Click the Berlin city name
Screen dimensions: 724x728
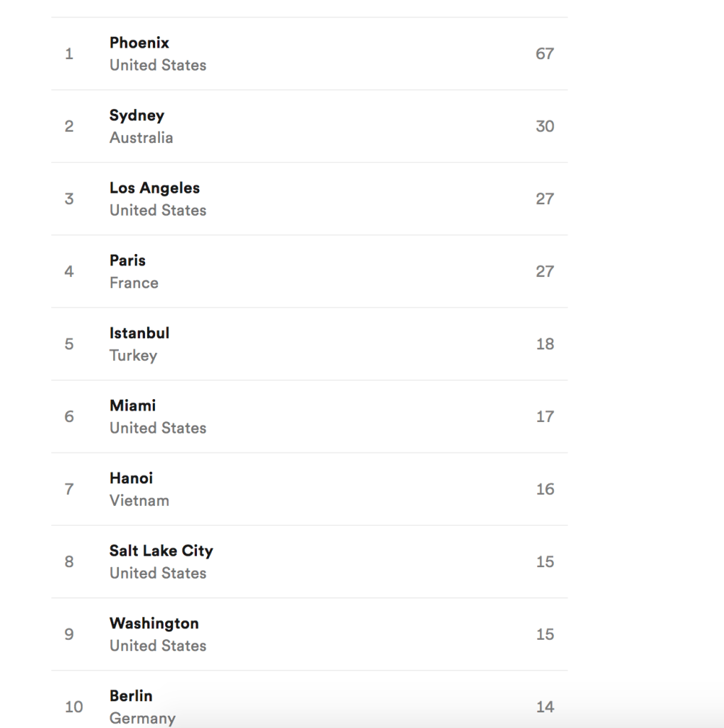click(x=131, y=696)
